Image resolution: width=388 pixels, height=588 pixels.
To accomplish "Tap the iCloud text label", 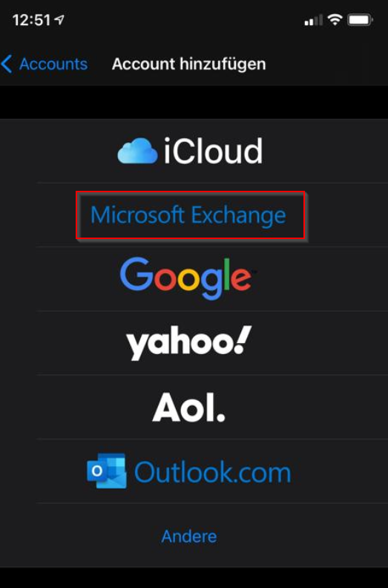I will tap(213, 151).
